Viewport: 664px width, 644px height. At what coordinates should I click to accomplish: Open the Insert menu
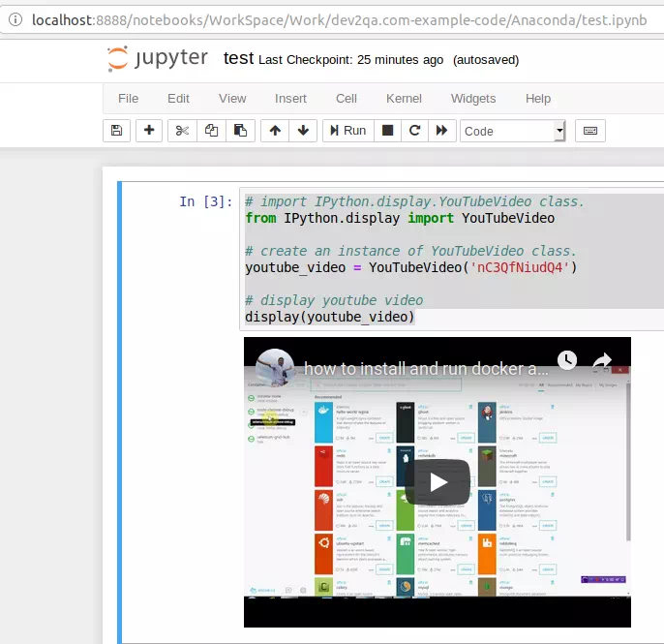pos(290,99)
